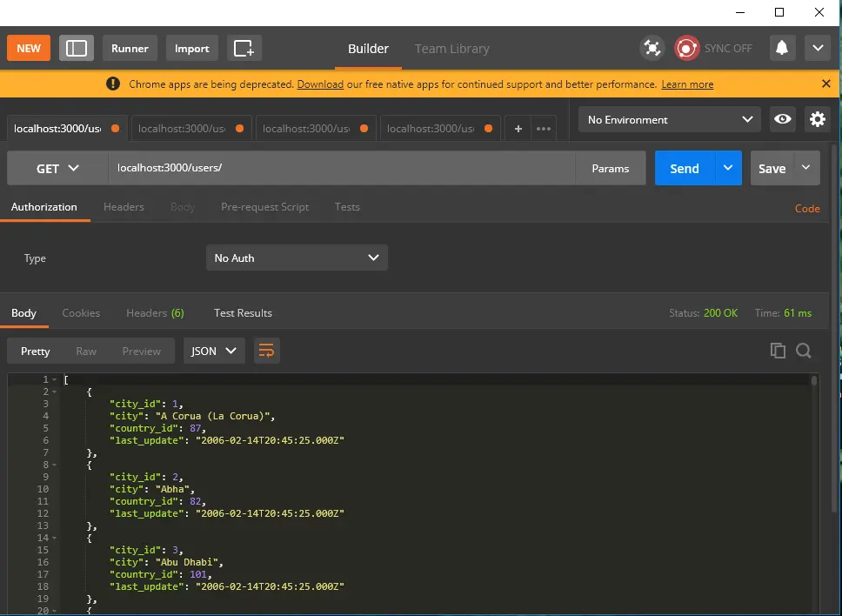
Task: Add a new request tab
Action: (x=518, y=129)
